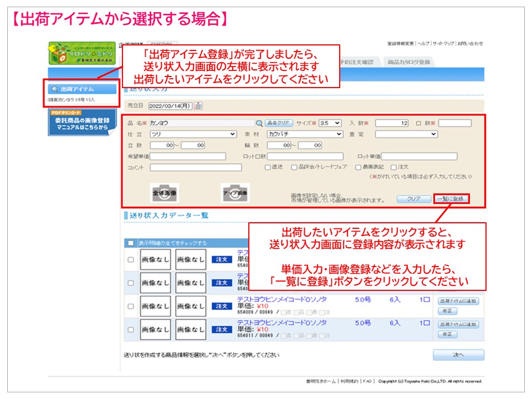Click the ¥10 price in row 654009

(262, 306)
